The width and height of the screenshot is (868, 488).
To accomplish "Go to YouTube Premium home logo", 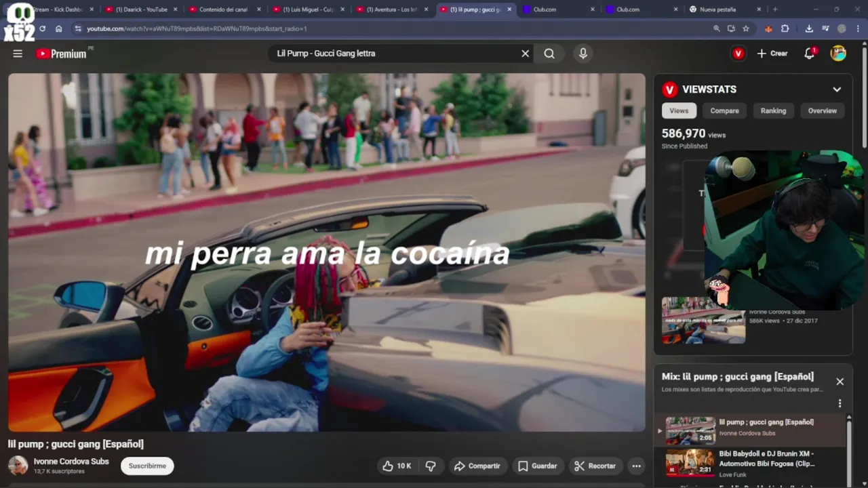I will click(61, 54).
